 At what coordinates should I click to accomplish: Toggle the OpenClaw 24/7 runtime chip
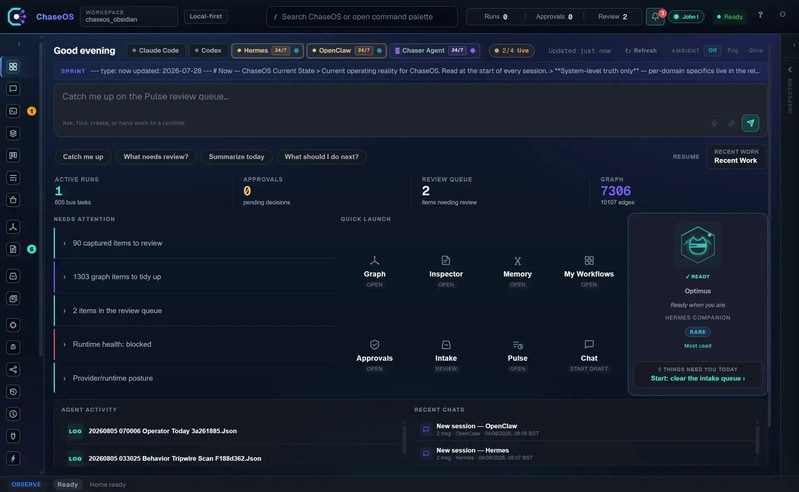(x=346, y=50)
